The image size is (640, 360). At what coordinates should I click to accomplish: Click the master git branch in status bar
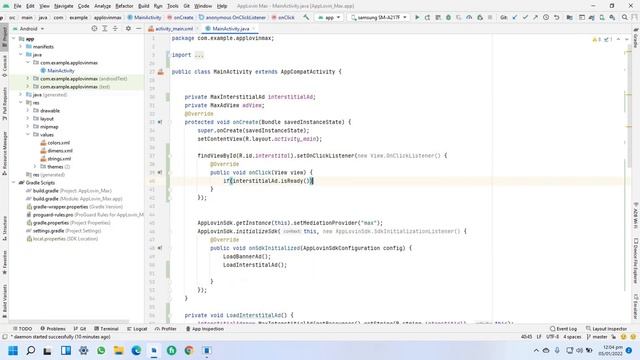(597, 337)
